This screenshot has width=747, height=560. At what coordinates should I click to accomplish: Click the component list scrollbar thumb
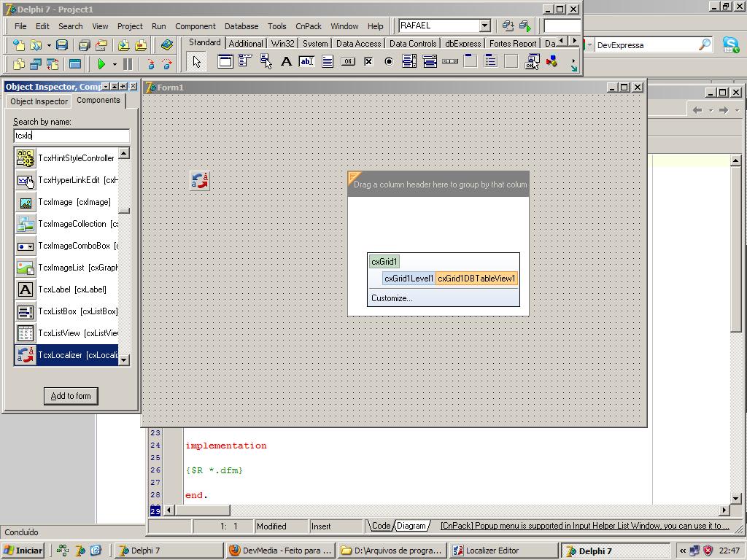pyautogui.click(x=124, y=211)
